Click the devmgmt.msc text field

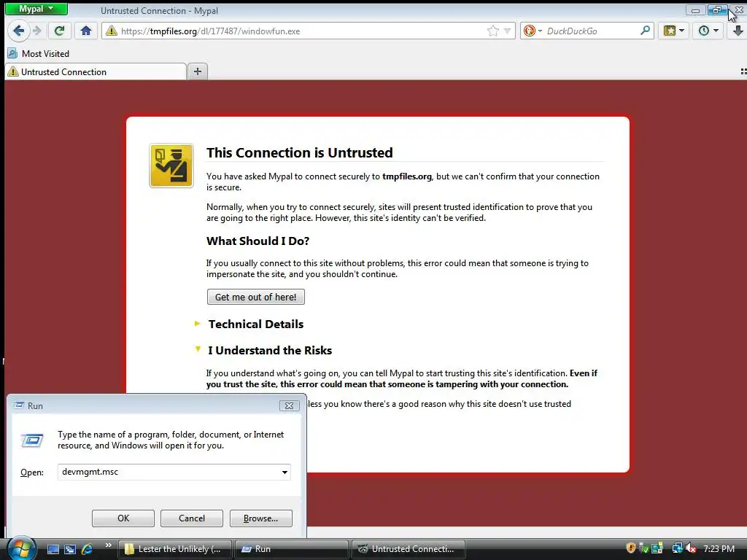point(169,472)
